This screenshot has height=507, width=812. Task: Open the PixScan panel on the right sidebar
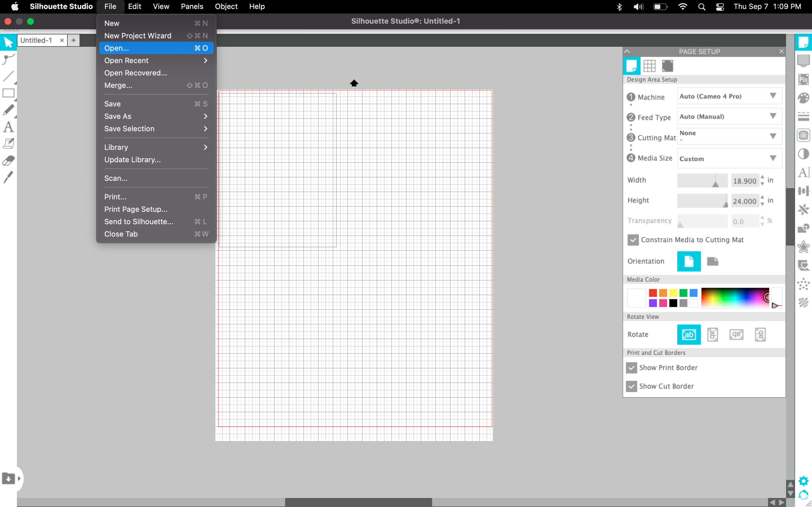click(804, 79)
